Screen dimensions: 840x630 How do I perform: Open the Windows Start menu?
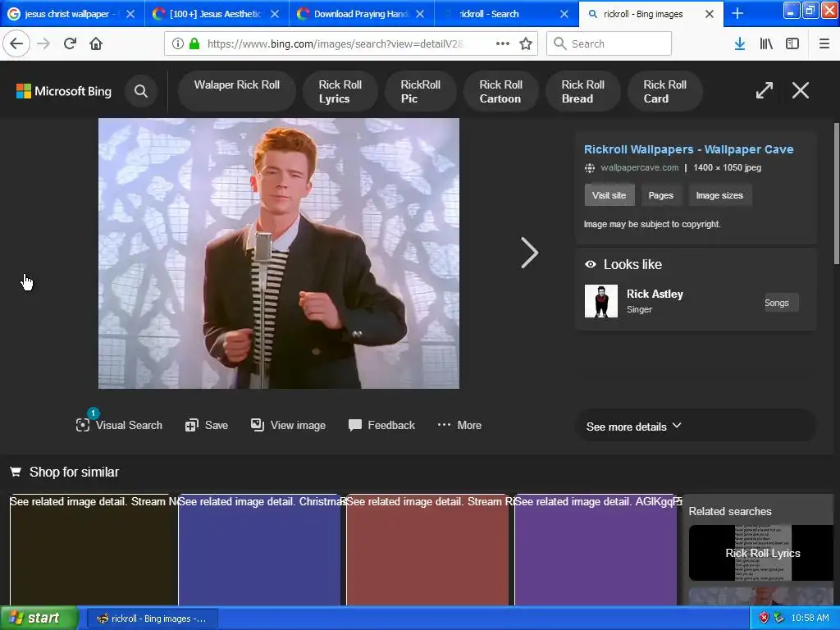(x=39, y=618)
